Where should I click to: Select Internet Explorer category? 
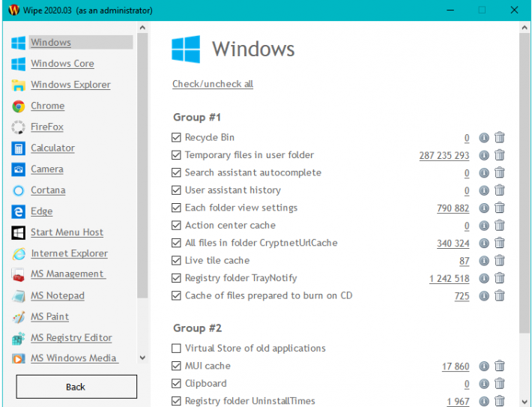point(69,253)
